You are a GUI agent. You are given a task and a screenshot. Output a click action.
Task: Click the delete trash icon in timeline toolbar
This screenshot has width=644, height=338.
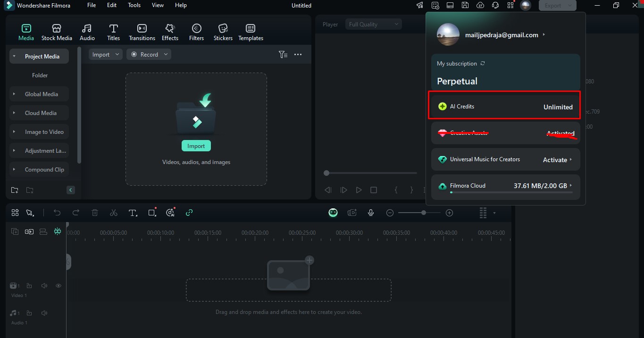95,213
